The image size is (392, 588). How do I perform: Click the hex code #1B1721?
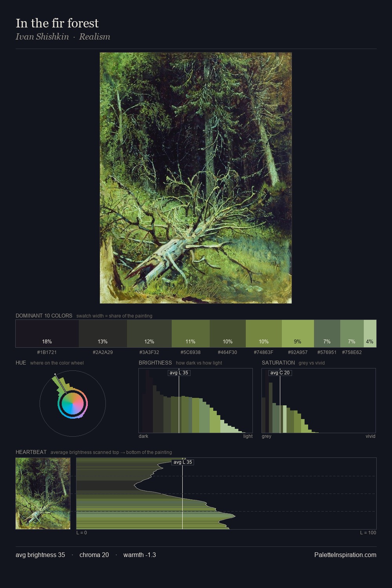(x=47, y=352)
